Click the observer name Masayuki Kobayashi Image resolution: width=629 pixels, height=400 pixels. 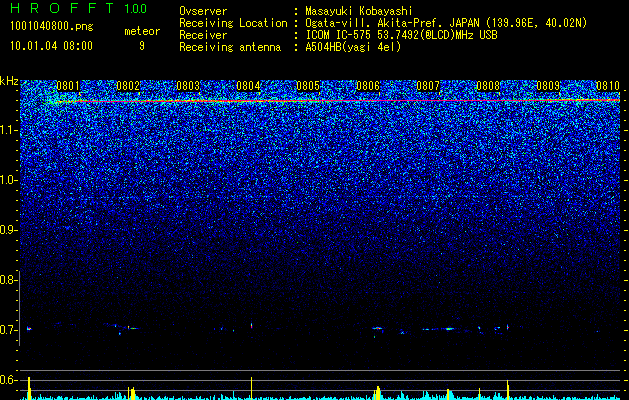(359, 11)
